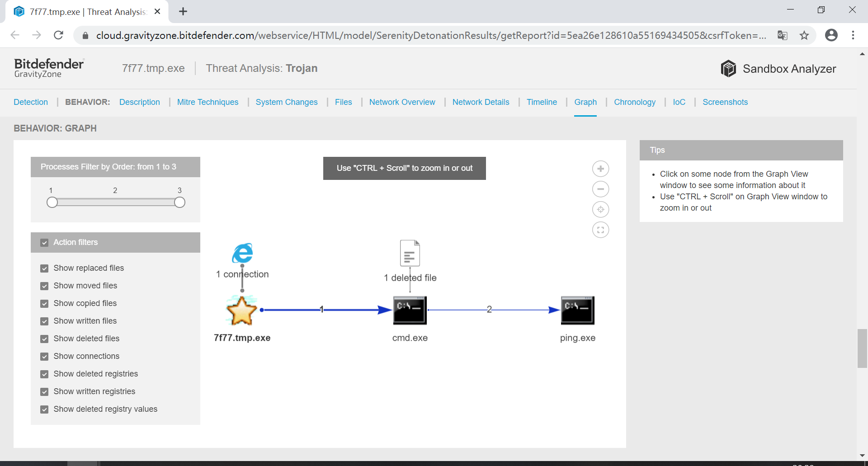
Task: Open the Network Overview tab
Action: point(402,102)
